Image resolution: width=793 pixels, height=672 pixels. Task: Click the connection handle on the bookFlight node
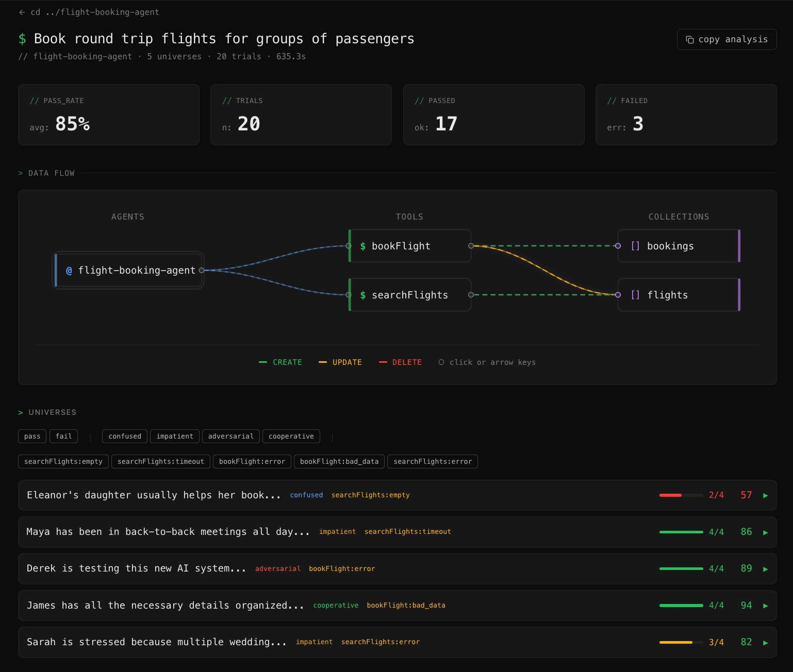coord(470,246)
